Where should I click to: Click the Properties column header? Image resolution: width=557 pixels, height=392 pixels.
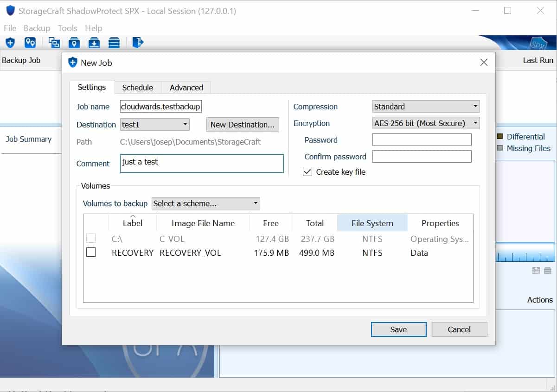coord(440,223)
